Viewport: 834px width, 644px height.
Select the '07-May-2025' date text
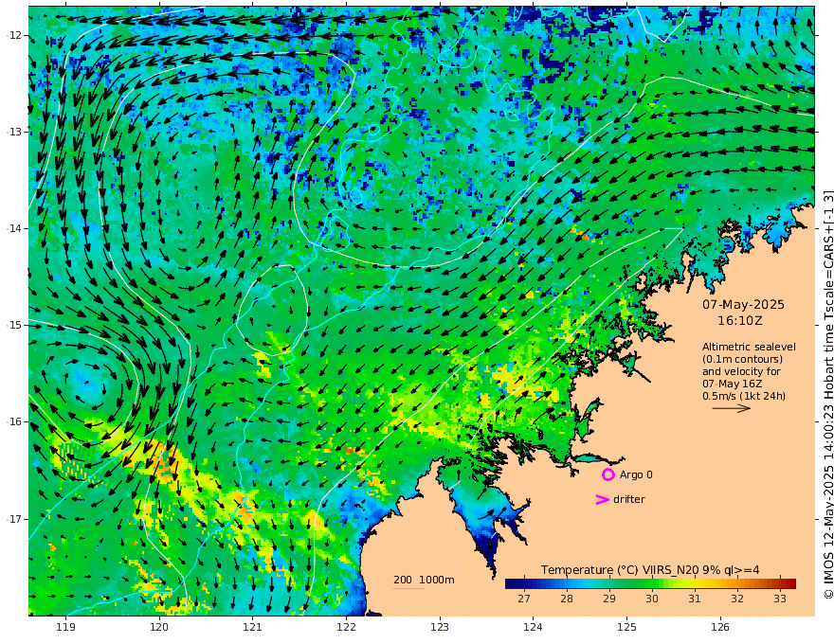tap(743, 304)
